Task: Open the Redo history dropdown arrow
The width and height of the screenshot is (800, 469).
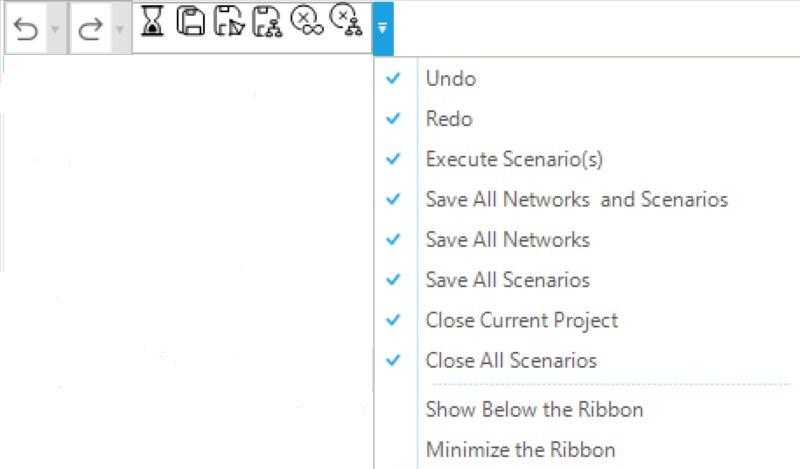Action: coord(119,30)
